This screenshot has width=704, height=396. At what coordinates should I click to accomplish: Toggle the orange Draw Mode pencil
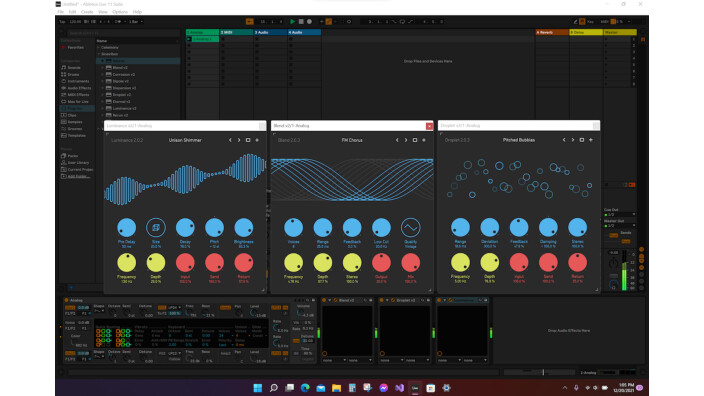pyautogui.click(x=329, y=22)
